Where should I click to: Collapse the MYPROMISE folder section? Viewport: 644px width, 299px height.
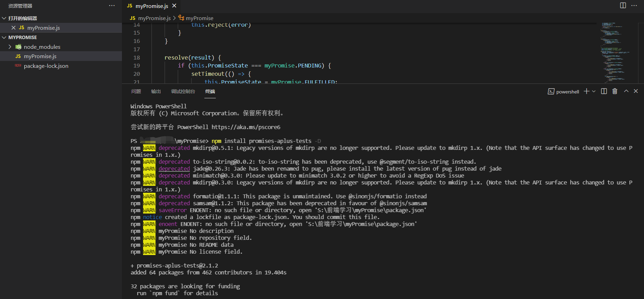point(4,37)
